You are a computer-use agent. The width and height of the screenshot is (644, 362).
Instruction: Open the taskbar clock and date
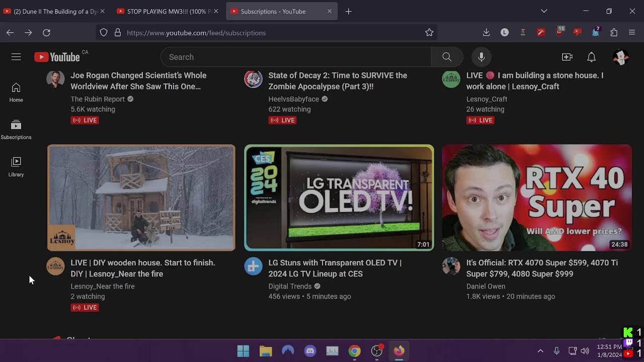(x=610, y=351)
